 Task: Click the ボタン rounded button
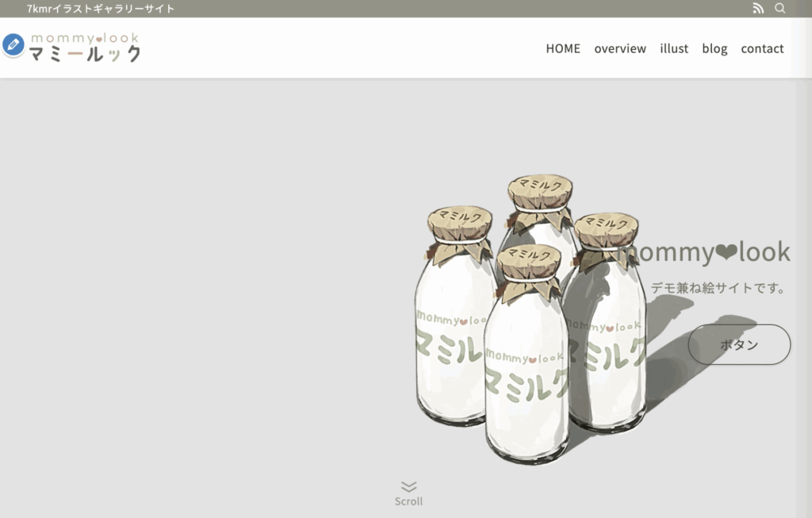739,344
